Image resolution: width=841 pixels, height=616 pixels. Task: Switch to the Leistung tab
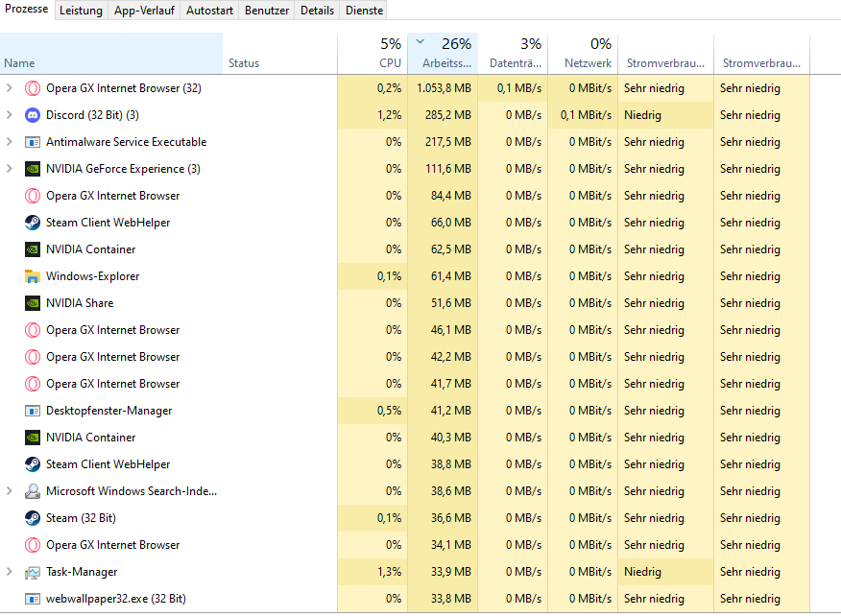pyautogui.click(x=81, y=11)
